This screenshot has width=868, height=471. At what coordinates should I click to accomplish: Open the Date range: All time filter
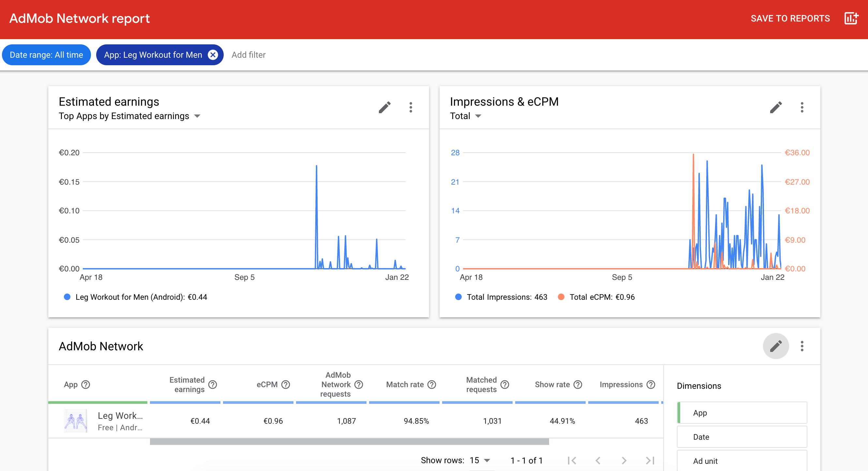coord(46,54)
